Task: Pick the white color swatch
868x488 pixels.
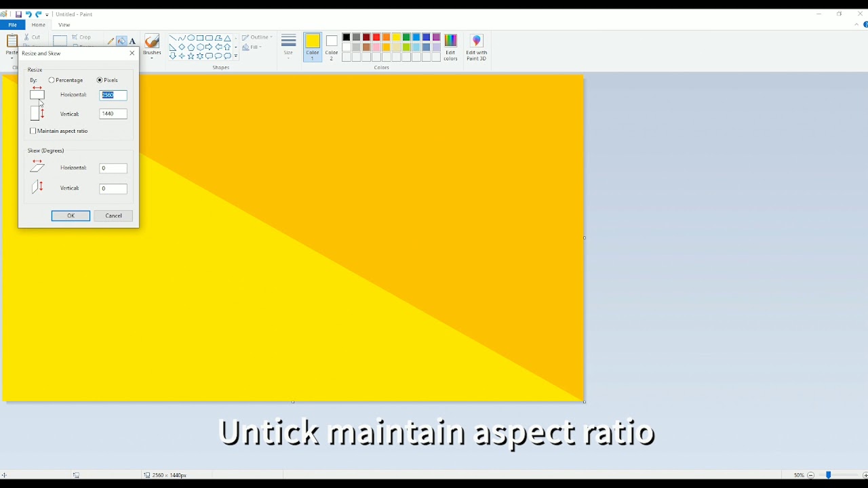Action: [x=347, y=47]
